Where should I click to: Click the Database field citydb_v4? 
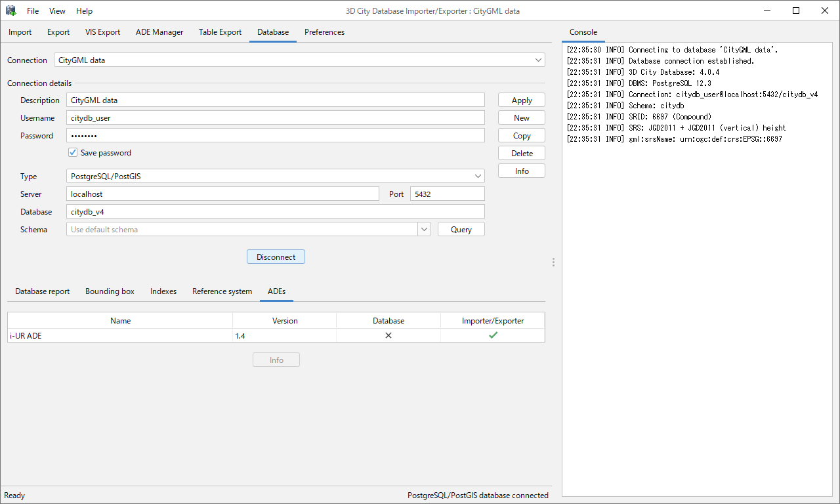[x=276, y=211]
